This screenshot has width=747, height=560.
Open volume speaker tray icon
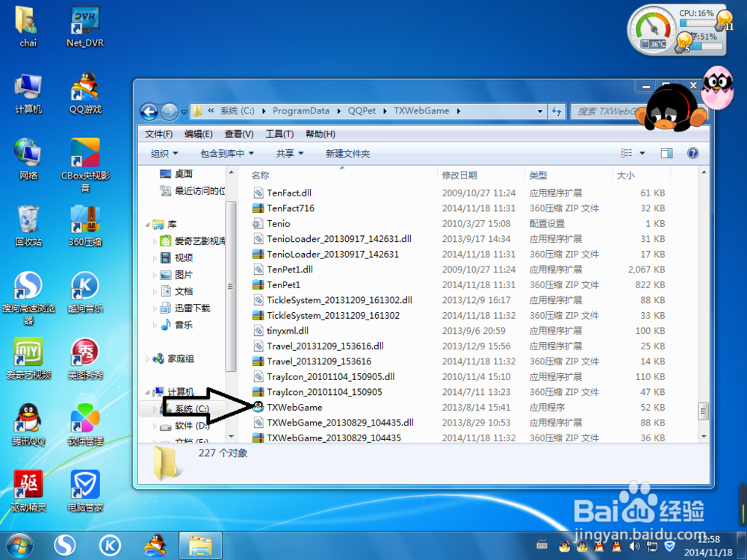(x=634, y=547)
